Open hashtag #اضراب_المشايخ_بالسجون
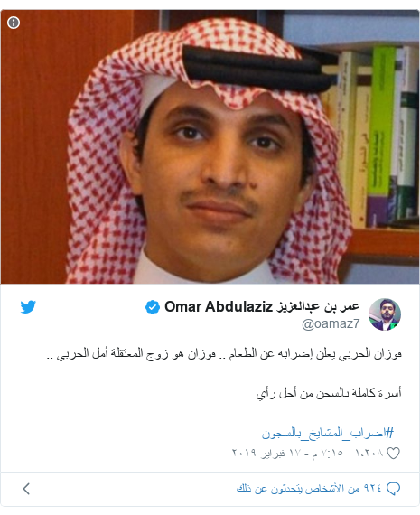Image resolution: width=420 pixels, height=515 pixels. tap(328, 433)
